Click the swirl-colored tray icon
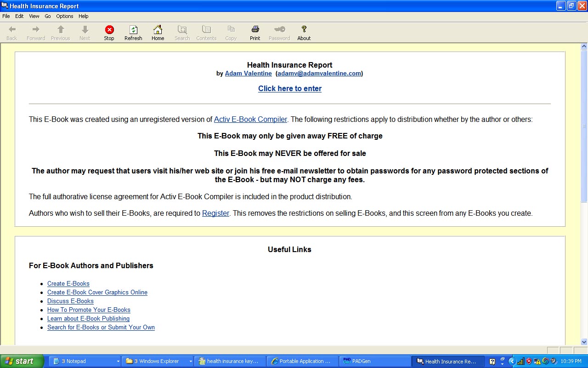 coord(546,362)
